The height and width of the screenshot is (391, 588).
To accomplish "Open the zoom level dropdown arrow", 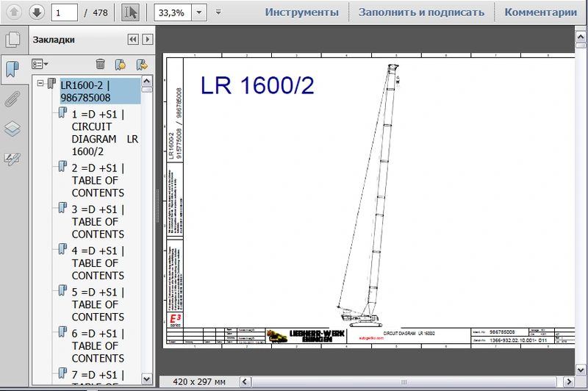I will click(198, 12).
